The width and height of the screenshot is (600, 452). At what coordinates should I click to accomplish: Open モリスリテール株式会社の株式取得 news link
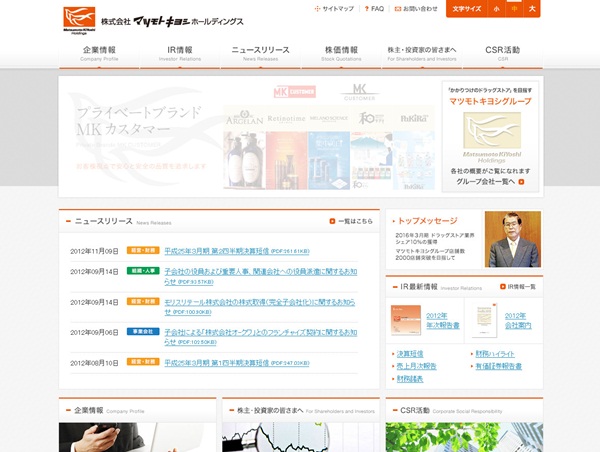point(260,307)
